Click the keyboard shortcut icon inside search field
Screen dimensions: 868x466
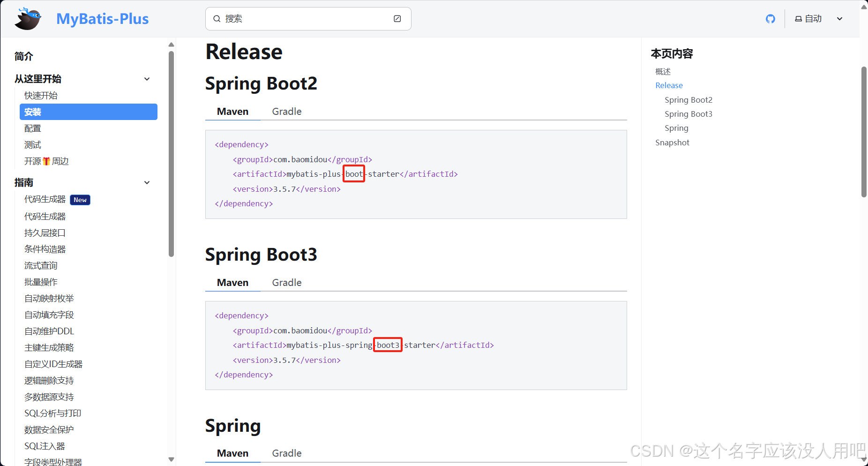397,18
